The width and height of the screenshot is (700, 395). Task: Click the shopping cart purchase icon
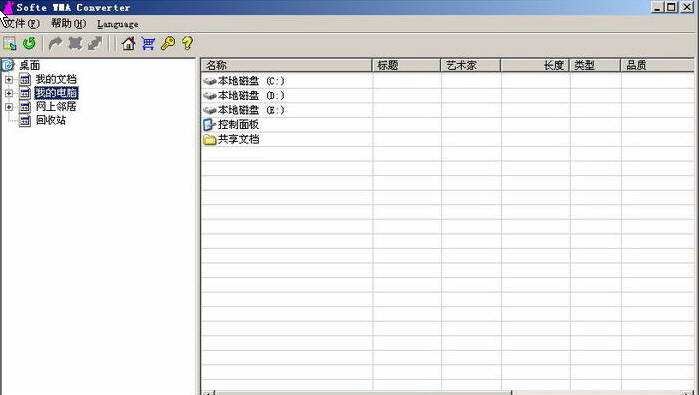point(148,43)
